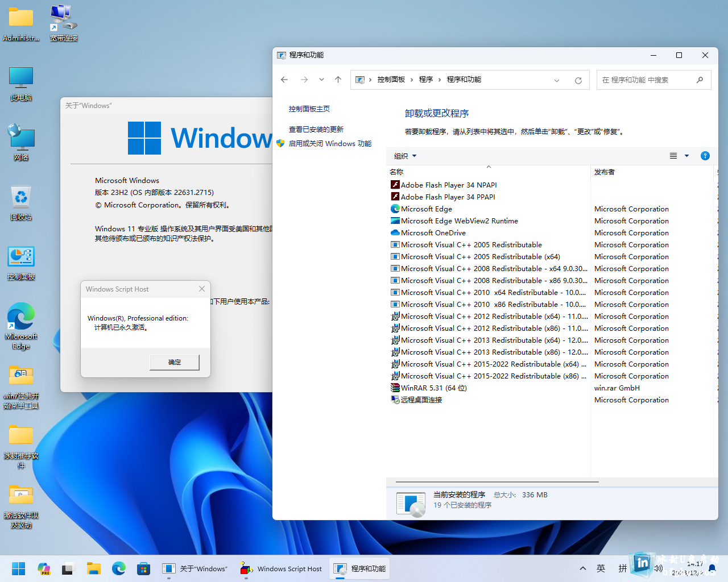Toggle 拼 IME mode indicator
This screenshot has height=582, width=728.
[623, 568]
